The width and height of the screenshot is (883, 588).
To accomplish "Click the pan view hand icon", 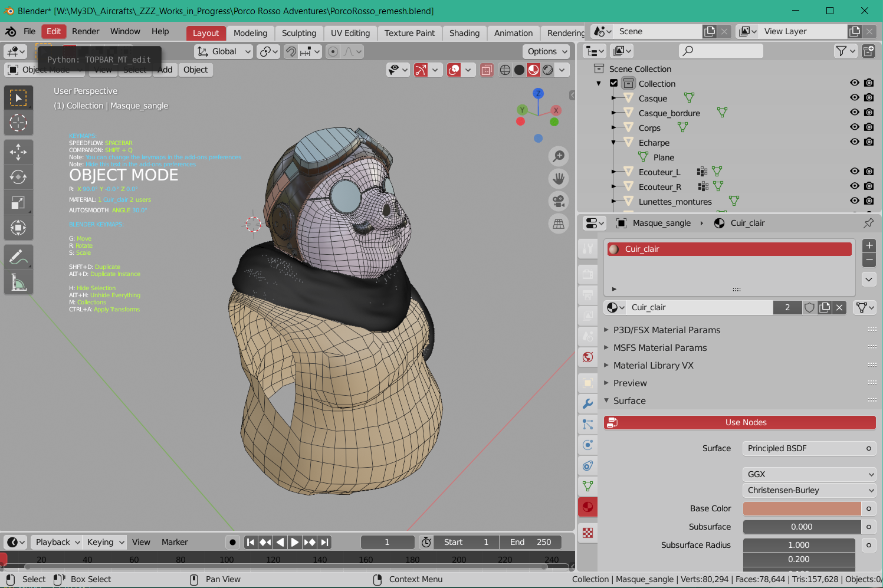I will (558, 178).
